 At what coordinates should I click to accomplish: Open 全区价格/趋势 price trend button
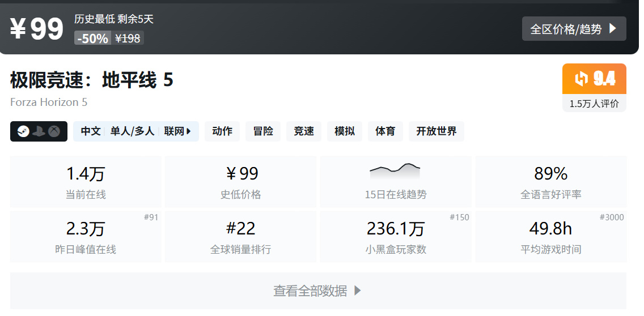574,29
